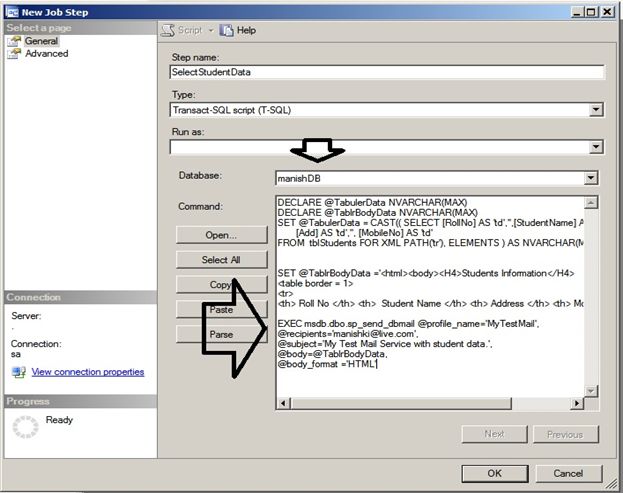623x493 pixels.
Task: Click the progress spinner icon
Action: [x=25, y=427]
